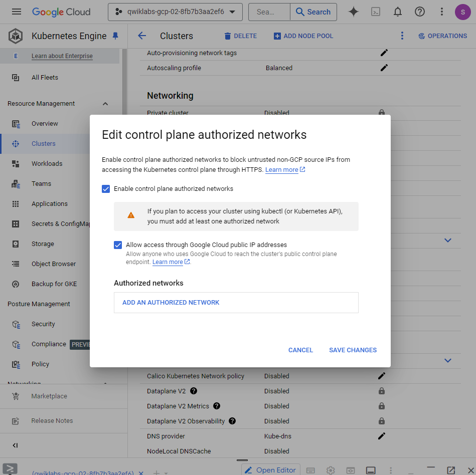
Task: Click CANCEL in the dialog
Action: [300, 350]
